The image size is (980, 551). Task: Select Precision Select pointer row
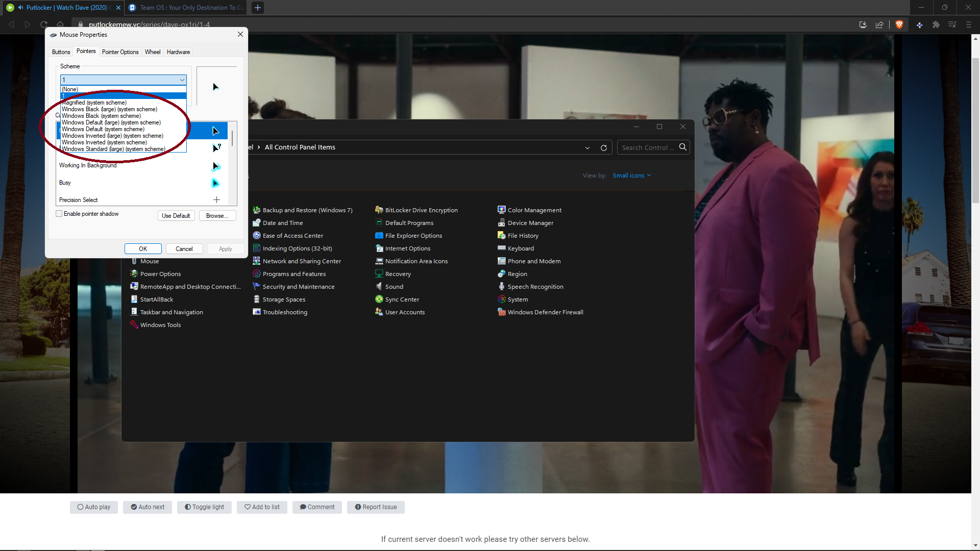143,200
